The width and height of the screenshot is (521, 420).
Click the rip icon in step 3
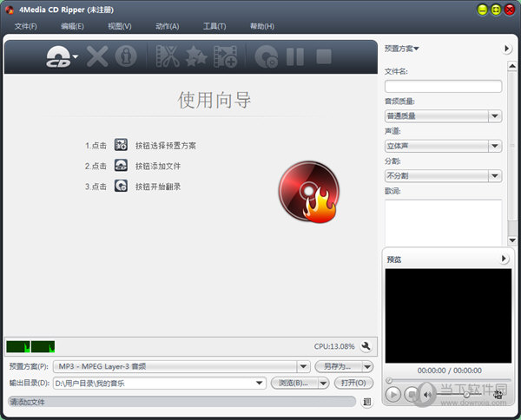tap(121, 186)
